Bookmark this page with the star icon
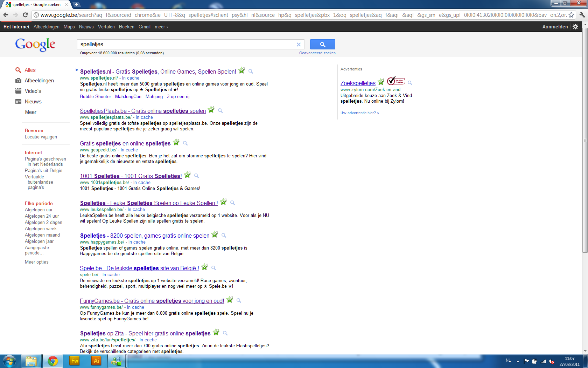This screenshot has height=368, width=588. tap(571, 15)
